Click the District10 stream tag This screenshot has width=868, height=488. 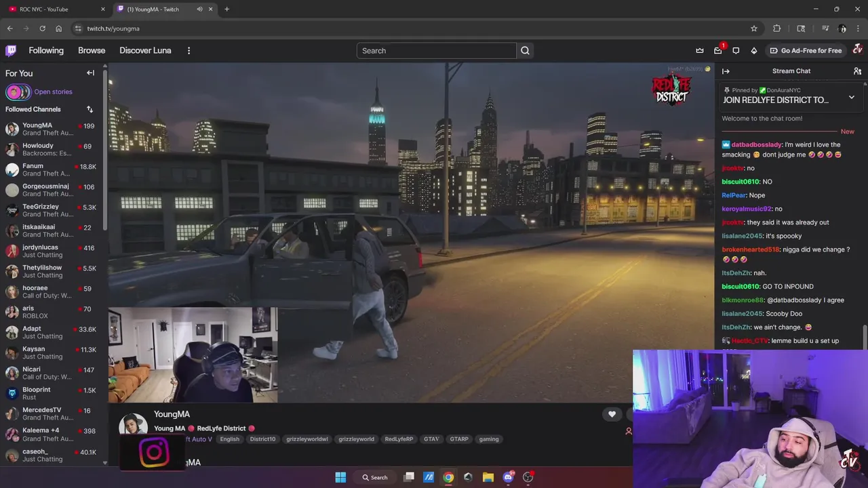pos(262,439)
